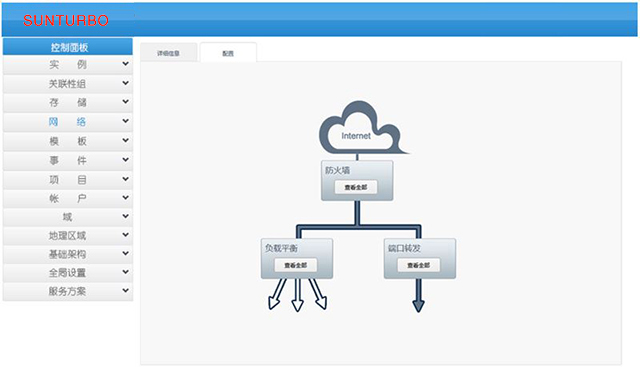
Task: Select the 事件 sidebar item
Action: click(x=68, y=160)
